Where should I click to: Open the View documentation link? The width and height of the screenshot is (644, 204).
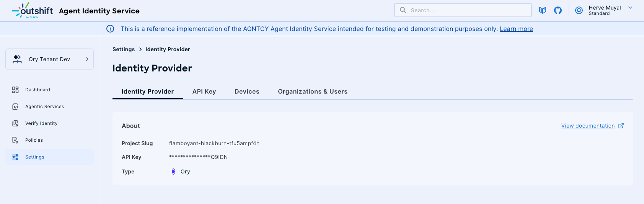click(x=588, y=126)
